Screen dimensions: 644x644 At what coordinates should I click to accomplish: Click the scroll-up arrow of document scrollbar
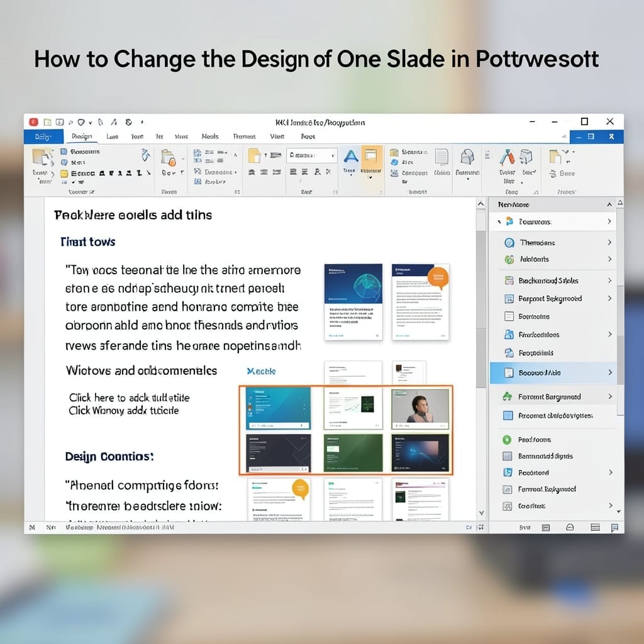pyautogui.click(x=481, y=204)
